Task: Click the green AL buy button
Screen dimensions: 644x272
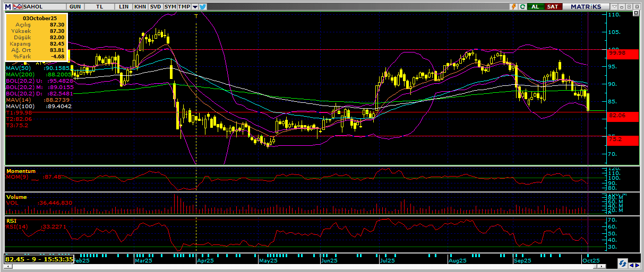Action: point(535,6)
